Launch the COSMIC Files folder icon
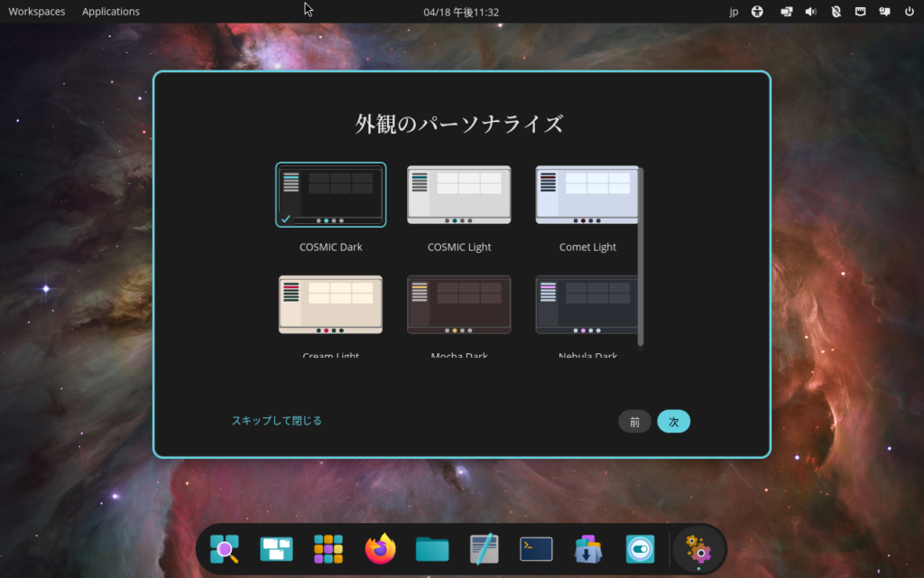 pyautogui.click(x=432, y=548)
